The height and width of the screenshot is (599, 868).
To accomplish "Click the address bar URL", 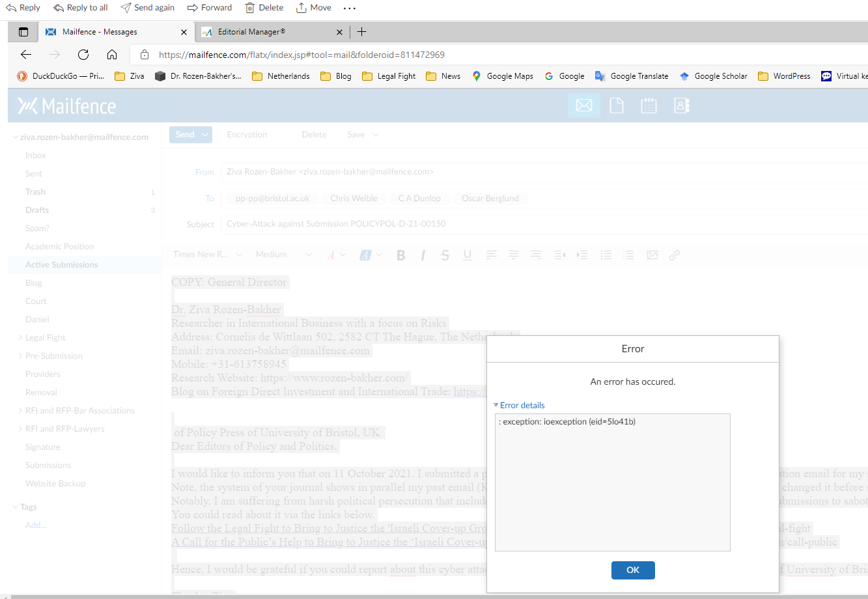I will [x=301, y=55].
